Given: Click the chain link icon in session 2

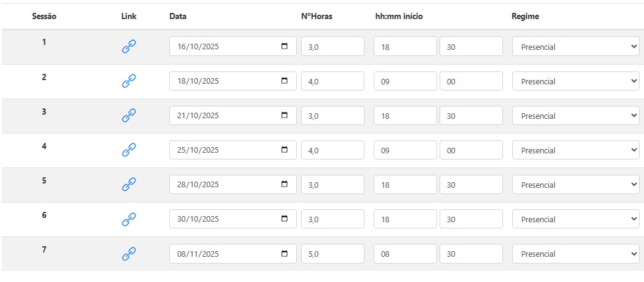Looking at the screenshot, I should (x=128, y=81).
